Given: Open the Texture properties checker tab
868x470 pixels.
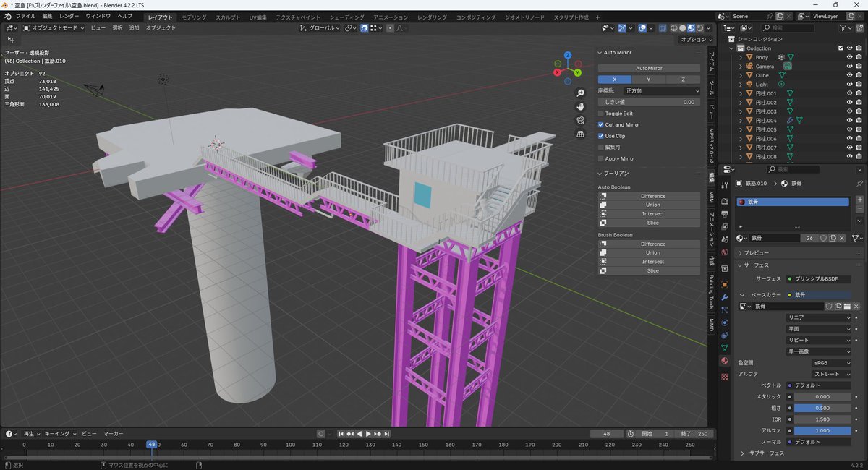Looking at the screenshot, I should 724,377.
